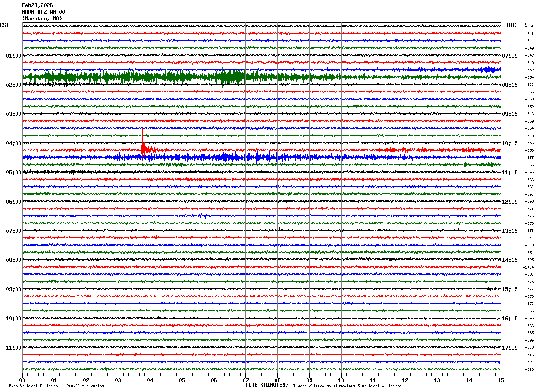
Task: Click the 17:15 UTC row label
Action: click(x=509, y=348)
